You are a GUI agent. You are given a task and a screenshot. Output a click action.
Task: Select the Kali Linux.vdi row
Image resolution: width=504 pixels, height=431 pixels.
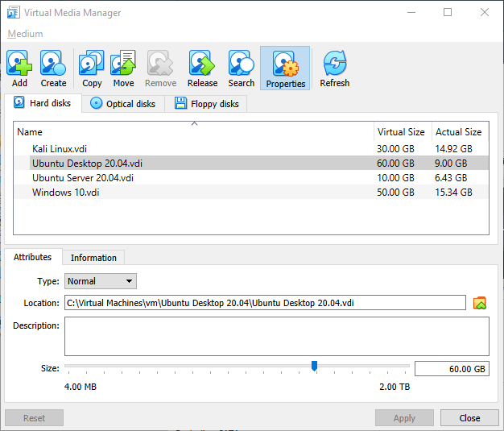[251, 148]
